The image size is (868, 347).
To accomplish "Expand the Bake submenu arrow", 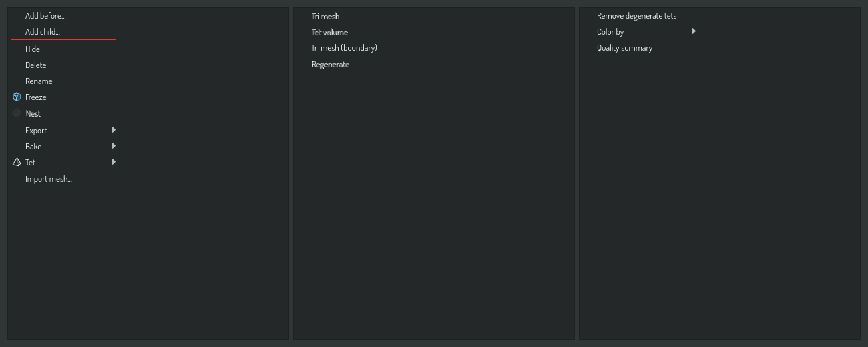I will [x=114, y=146].
